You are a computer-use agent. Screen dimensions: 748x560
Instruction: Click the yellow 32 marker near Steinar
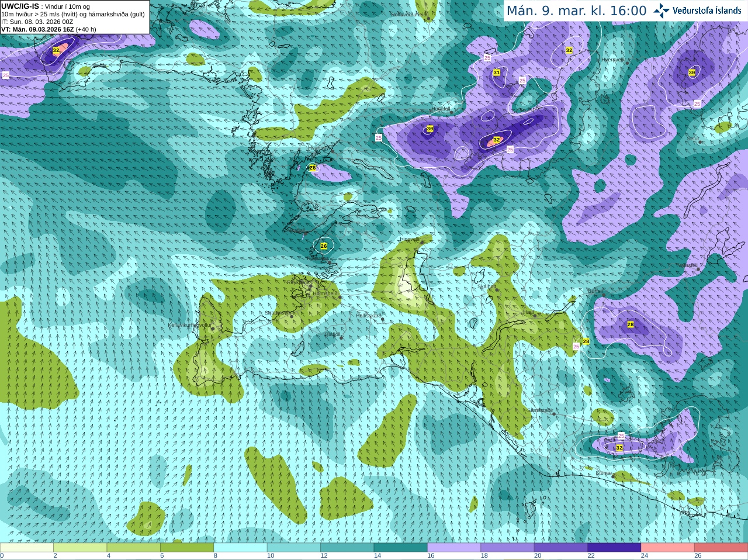point(619,448)
